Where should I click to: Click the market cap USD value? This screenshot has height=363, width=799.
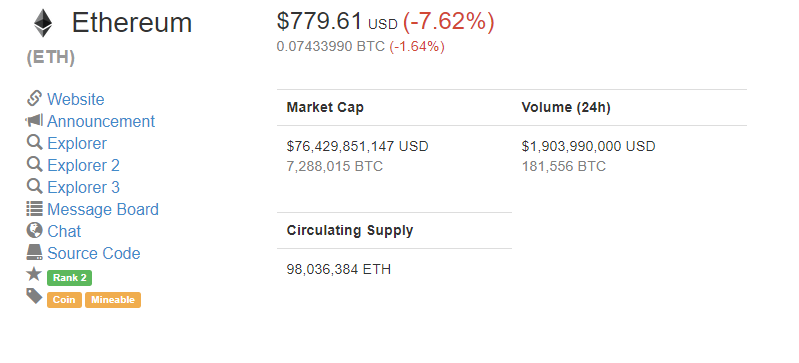tap(357, 146)
